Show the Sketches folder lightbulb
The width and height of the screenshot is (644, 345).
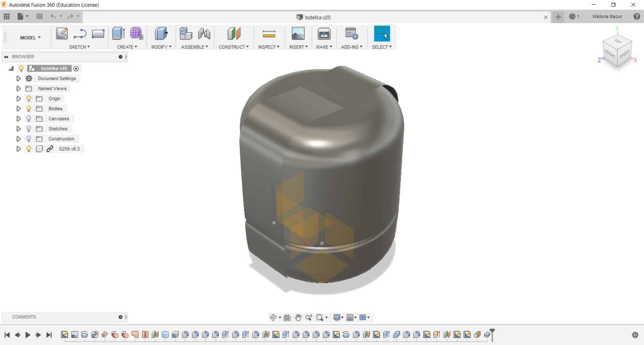click(29, 129)
